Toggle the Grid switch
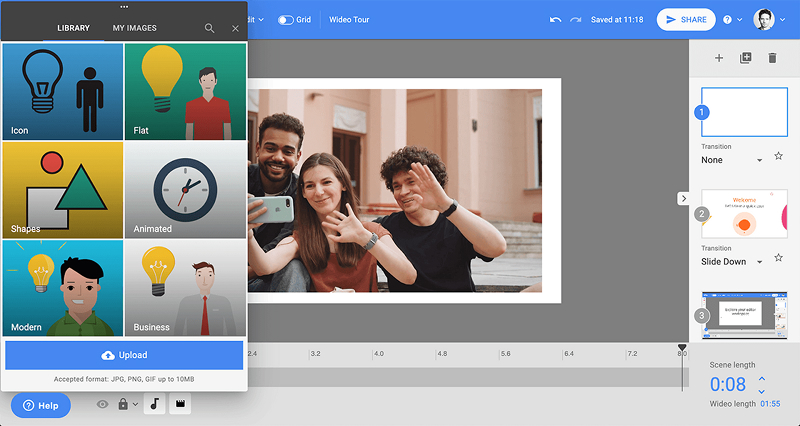This screenshot has height=426, width=800. coord(286,19)
